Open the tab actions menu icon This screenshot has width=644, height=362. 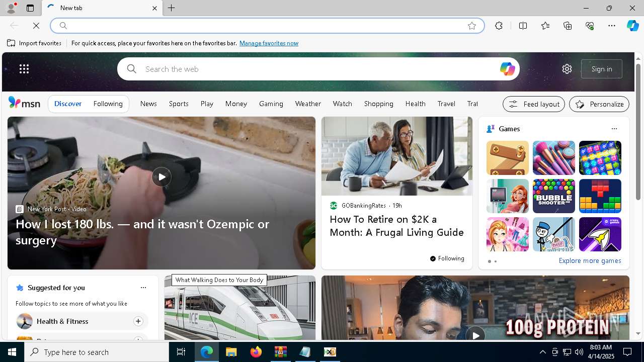30,8
